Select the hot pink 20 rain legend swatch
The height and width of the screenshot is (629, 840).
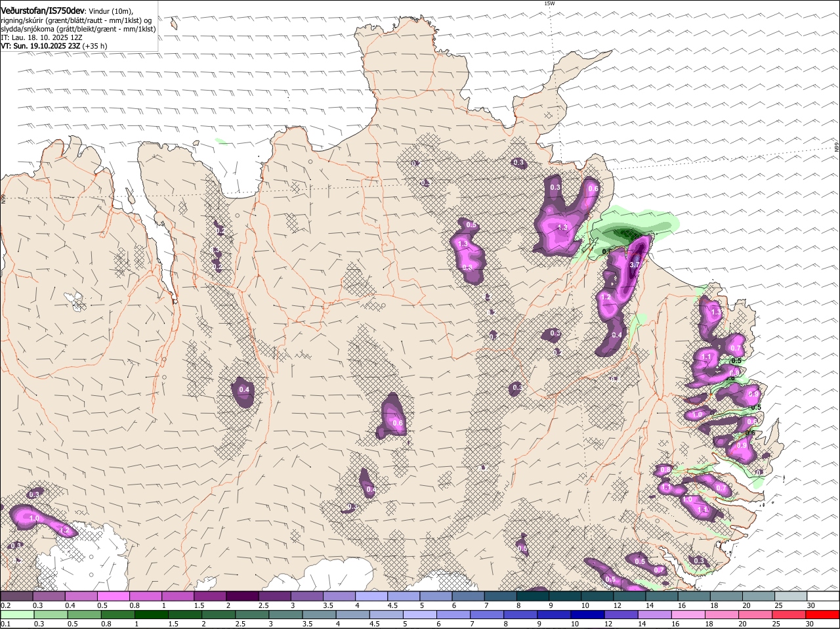(x=756, y=615)
